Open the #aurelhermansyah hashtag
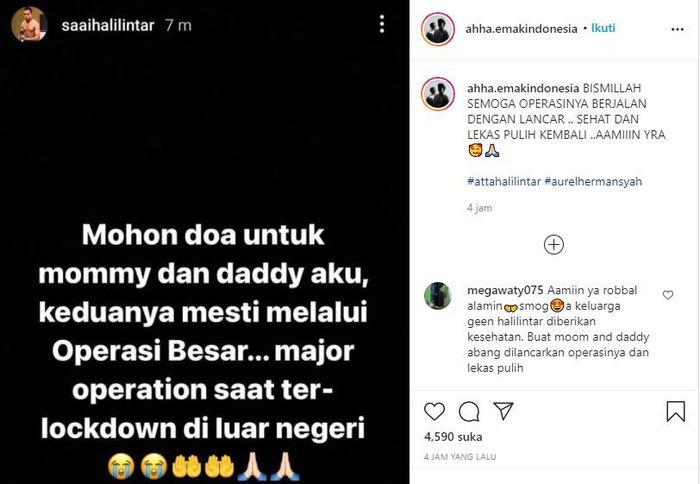 click(x=593, y=181)
